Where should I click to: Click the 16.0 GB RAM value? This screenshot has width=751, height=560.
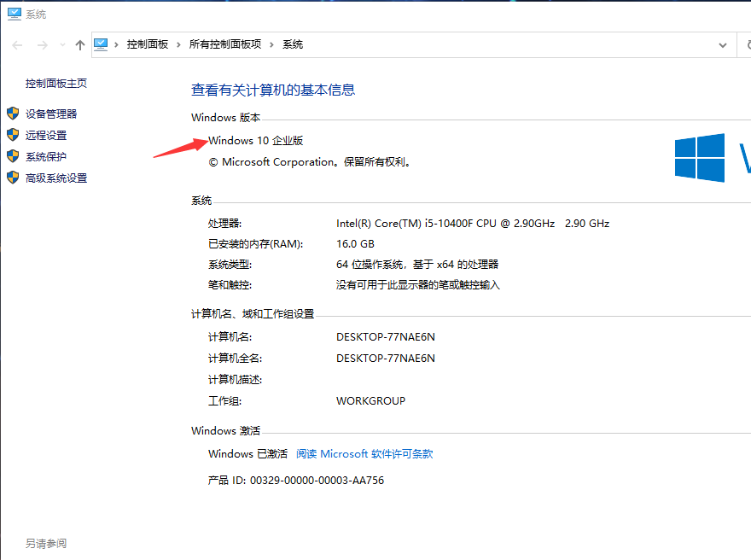tap(355, 244)
